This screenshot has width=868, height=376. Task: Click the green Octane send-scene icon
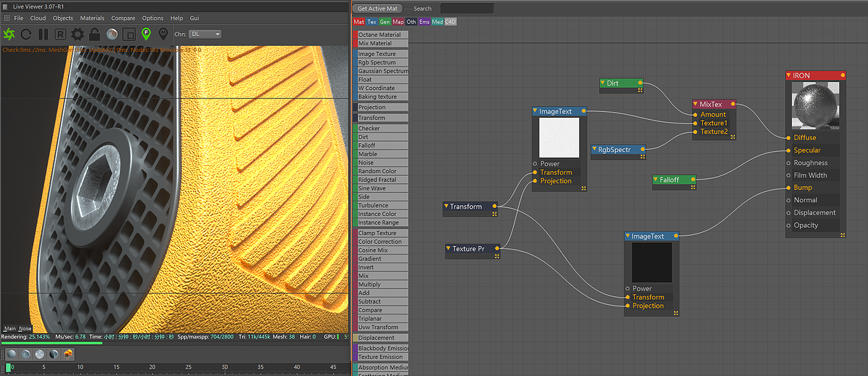tap(9, 34)
